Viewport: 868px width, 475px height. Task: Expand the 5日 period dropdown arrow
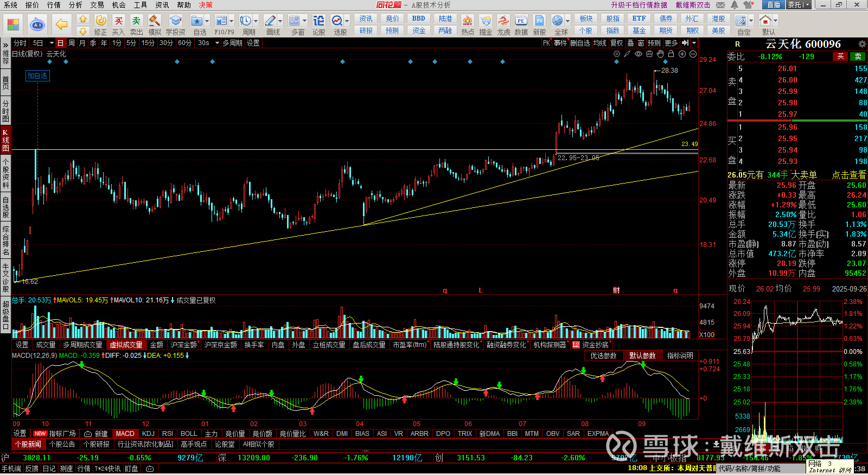click(x=52, y=43)
